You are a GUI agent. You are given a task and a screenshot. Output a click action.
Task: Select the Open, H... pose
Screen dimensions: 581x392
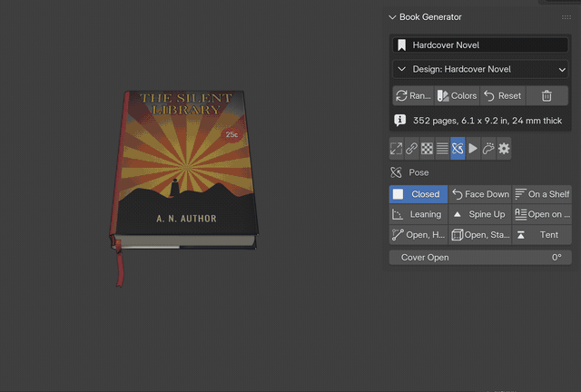coord(419,235)
